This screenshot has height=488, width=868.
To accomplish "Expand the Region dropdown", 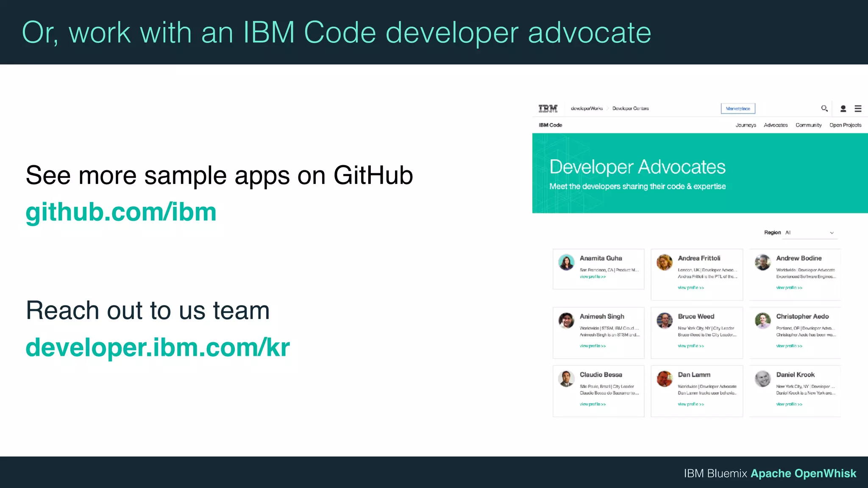I will (x=810, y=233).
